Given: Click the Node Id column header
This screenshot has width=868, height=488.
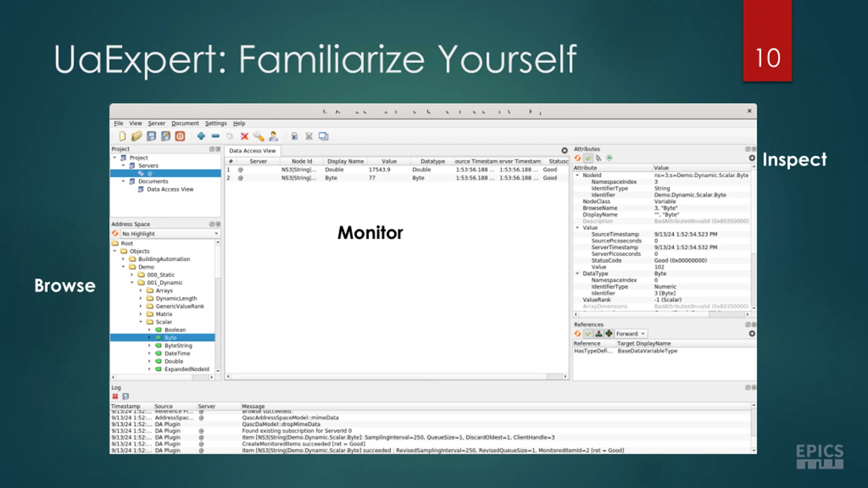Looking at the screenshot, I should point(302,161).
